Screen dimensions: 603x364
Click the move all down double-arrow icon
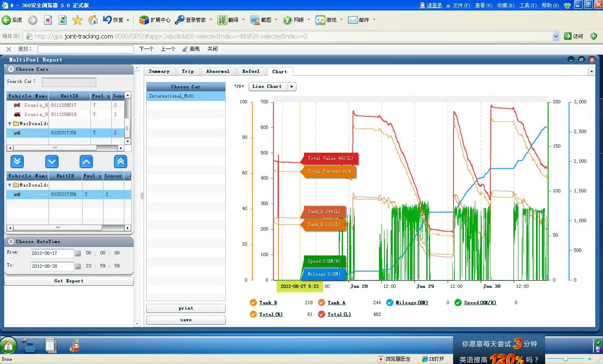point(17,161)
